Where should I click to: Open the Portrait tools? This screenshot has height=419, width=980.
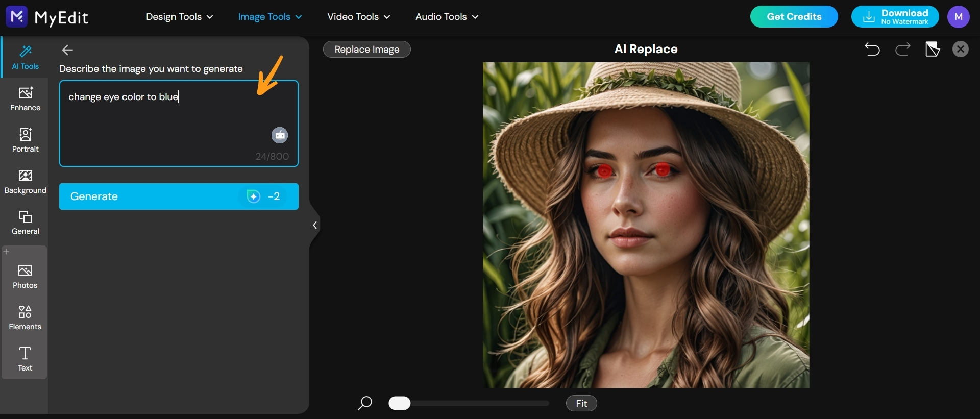[25, 140]
